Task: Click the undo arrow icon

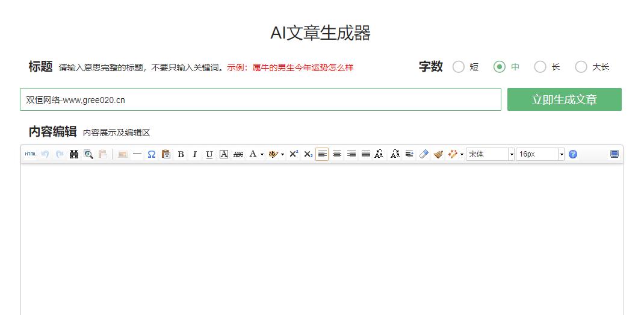Action: tap(45, 154)
